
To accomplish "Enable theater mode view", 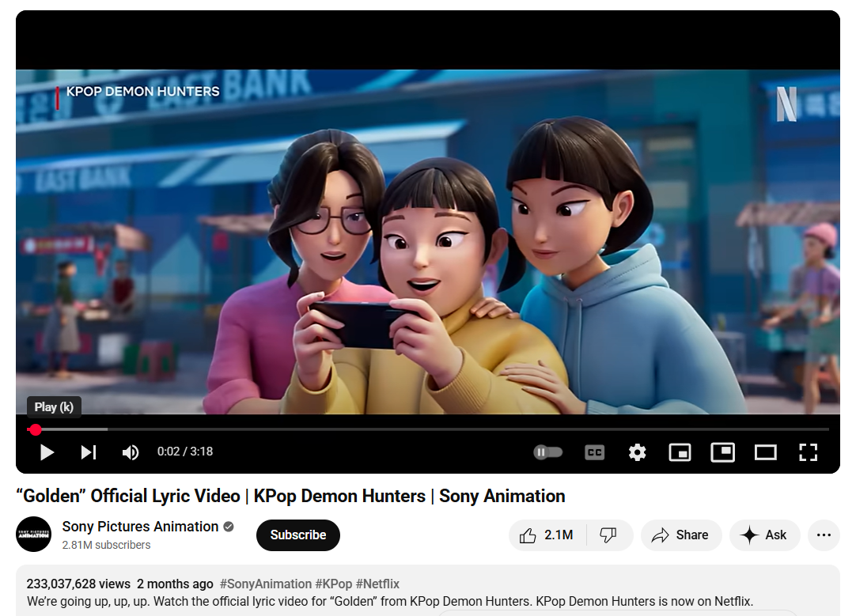I will click(765, 452).
